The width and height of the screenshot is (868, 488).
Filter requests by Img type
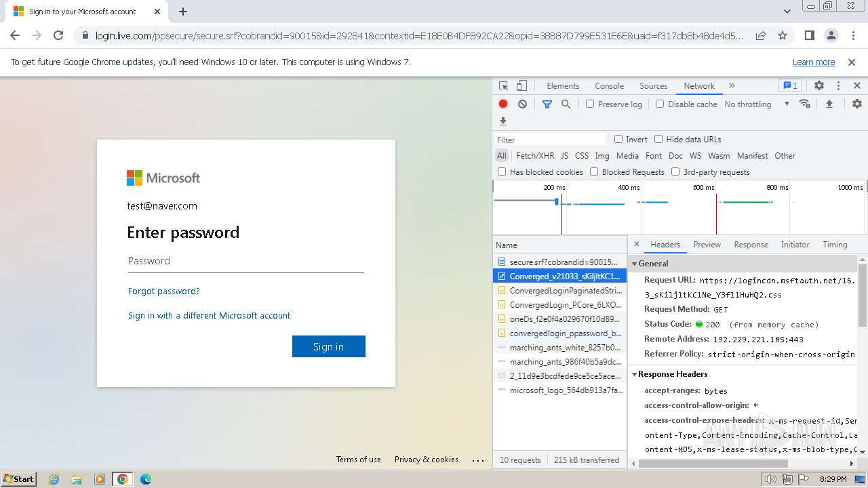pos(602,155)
